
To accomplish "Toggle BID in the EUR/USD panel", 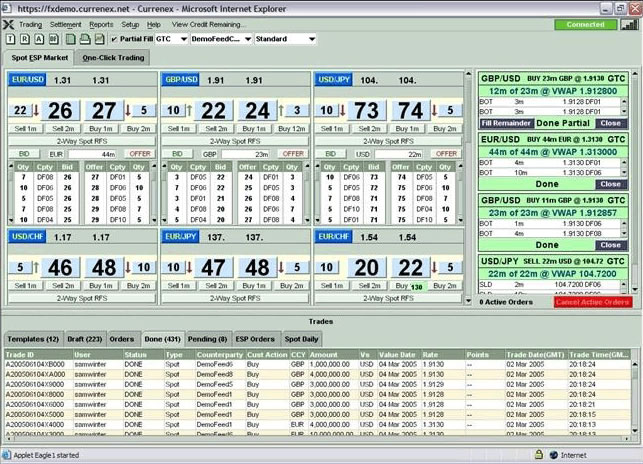I will [x=24, y=154].
